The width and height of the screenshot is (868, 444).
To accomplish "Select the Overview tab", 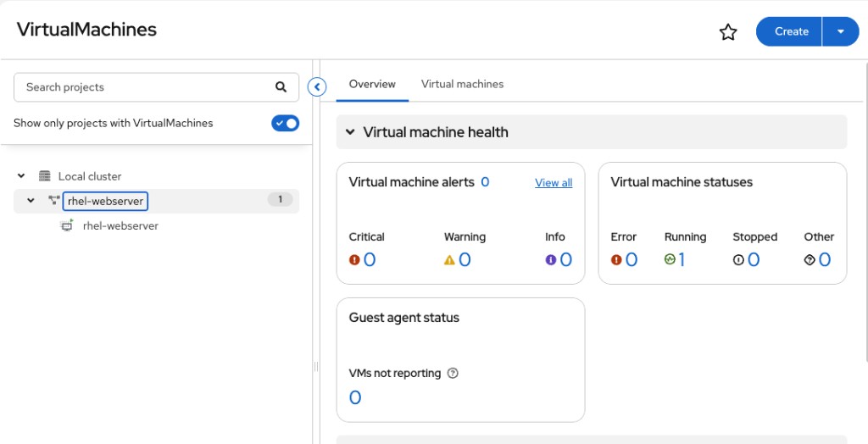I will [372, 84].
